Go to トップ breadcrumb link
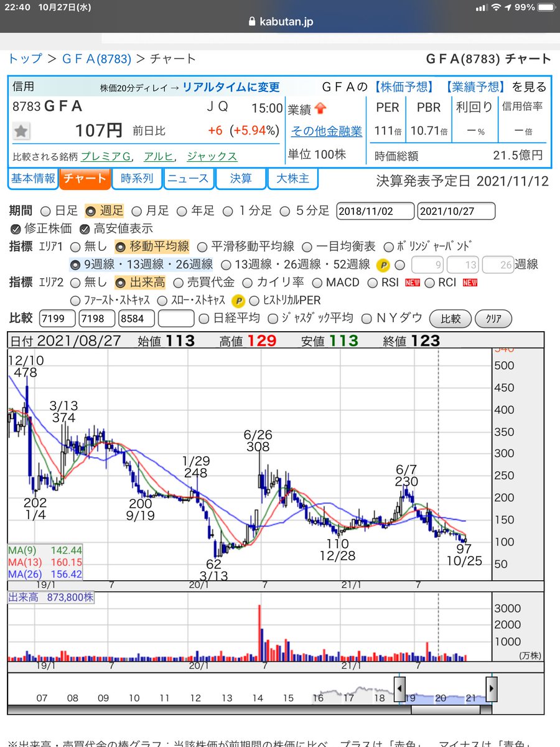560x747 pixels. pyautogui.click(x=25, y=59)
